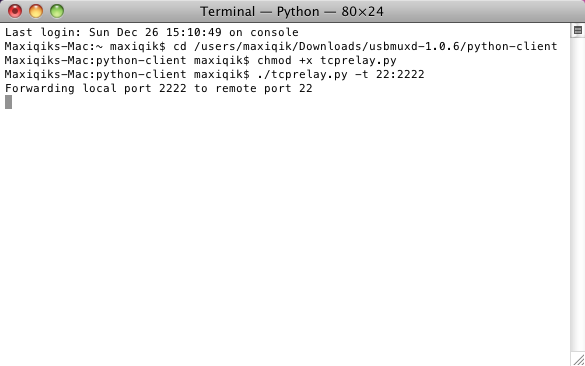Click the gray terminal cursor block

point(9,102)
